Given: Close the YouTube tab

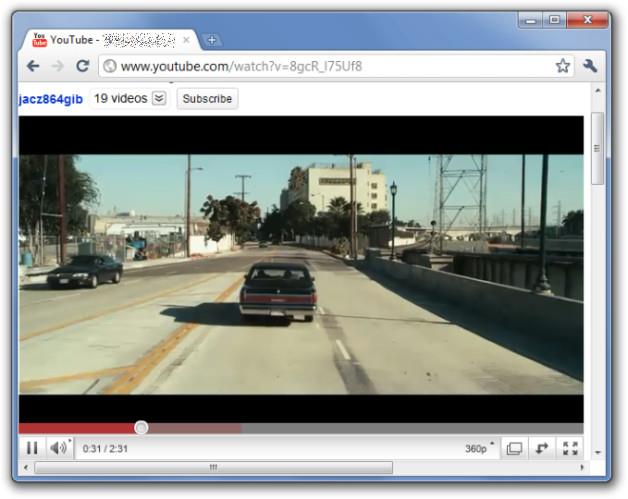Looking at the screenshot, I should coord(185,40).
